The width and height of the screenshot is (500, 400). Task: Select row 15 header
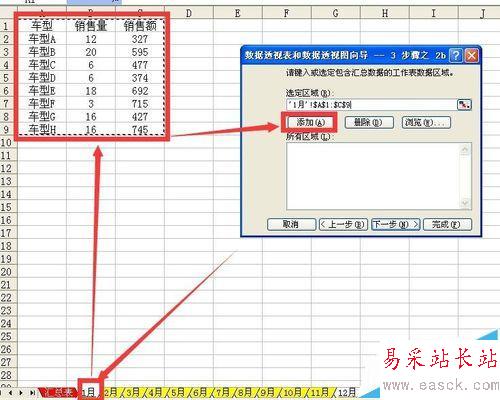(x=7, y=207)
